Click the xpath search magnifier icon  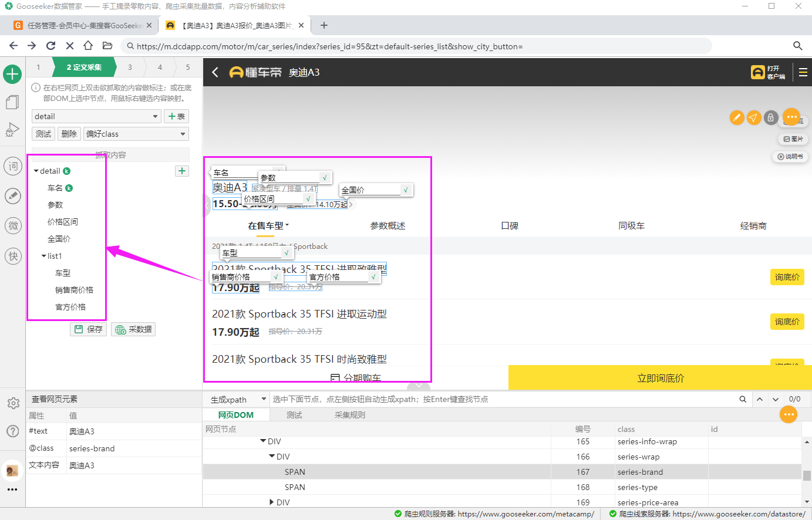click(x=743, y=399)
